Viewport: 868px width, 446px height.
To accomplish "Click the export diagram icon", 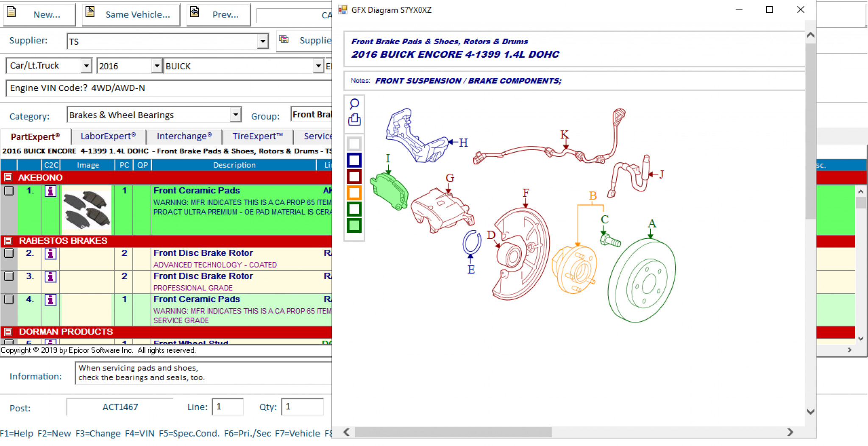I will click(354, 120).
